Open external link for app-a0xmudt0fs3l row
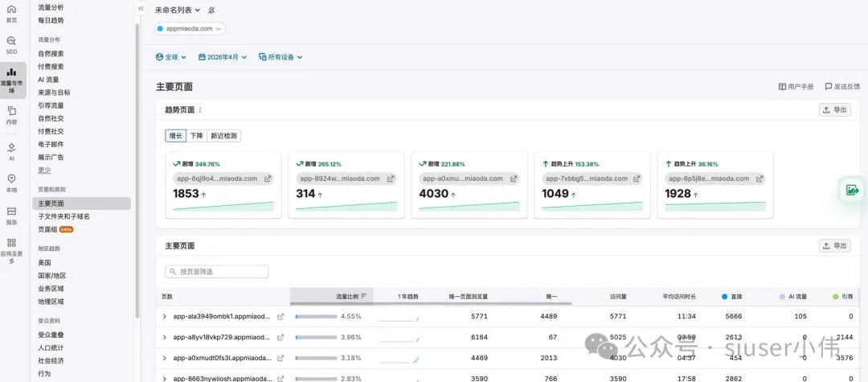Viewport: 868px width, 382px height. (x=280, y=358)
